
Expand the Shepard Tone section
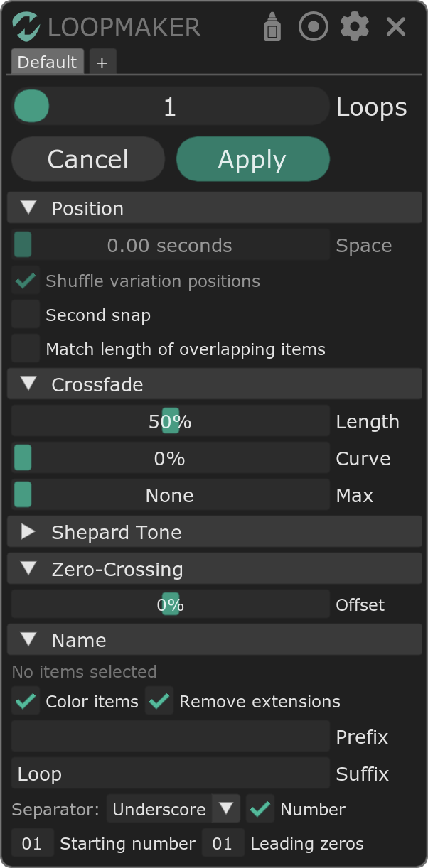[28, 532]
